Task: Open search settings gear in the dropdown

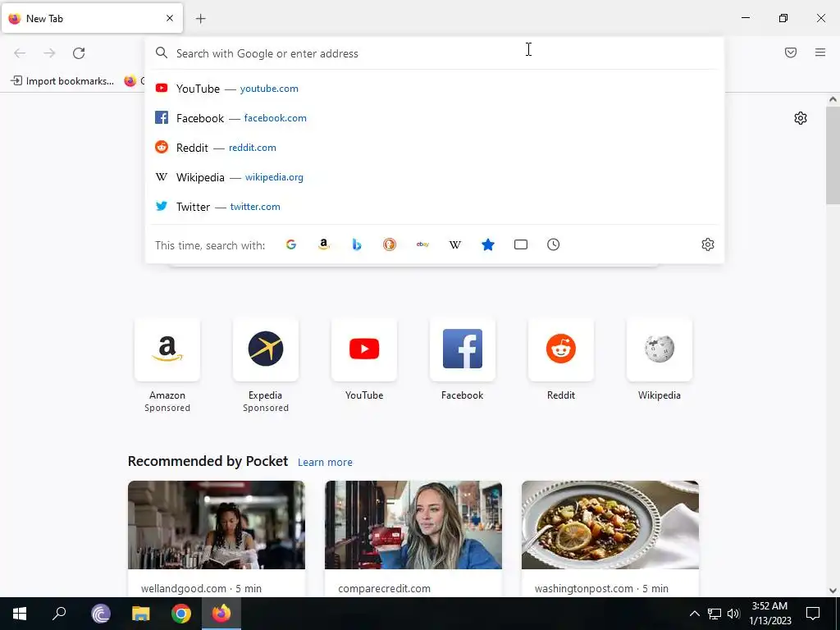Action: 708,244
